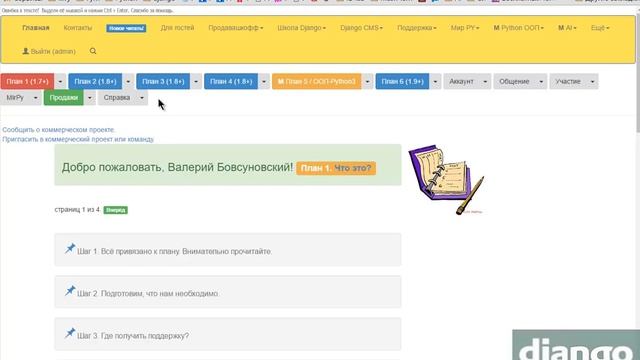This screenshot has width=640, height=360.
Task: Open the caret next to MirPy
Action: pos(36,98)
